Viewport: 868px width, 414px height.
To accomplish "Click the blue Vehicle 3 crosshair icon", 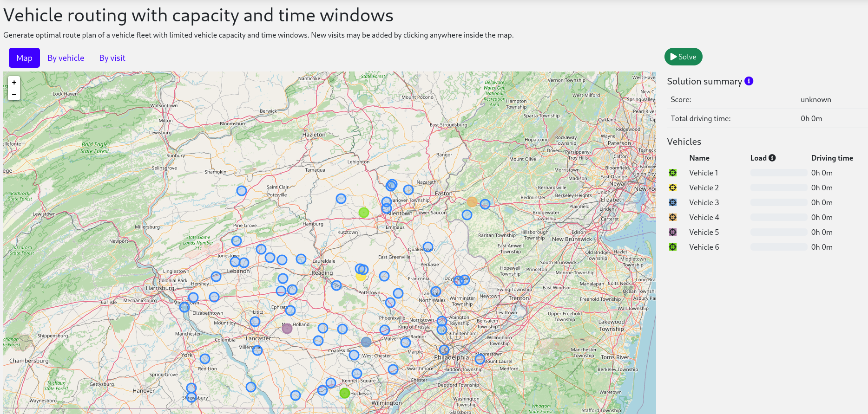I will (672, 202).
